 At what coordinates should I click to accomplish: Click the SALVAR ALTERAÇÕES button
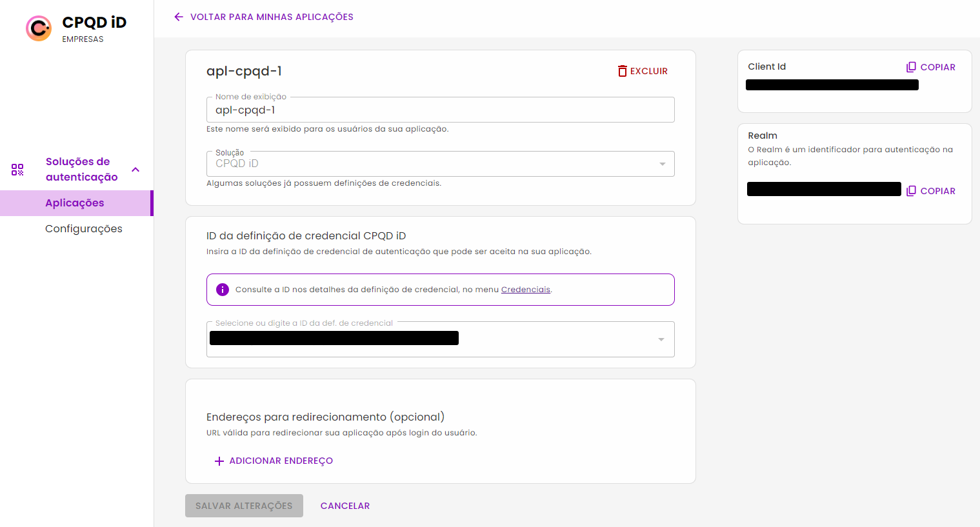coord(244,506)
